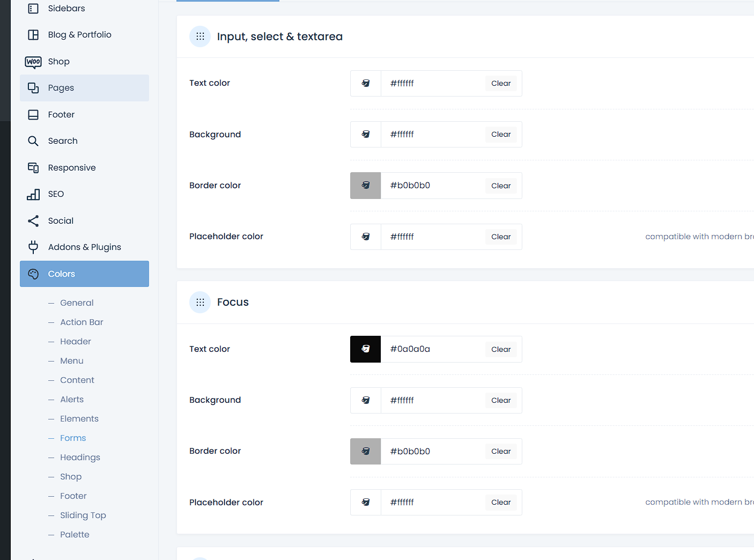This screenshot has width=754, height=560.
Task: Click the Responsive devices icon
Action: pos(33,168)
